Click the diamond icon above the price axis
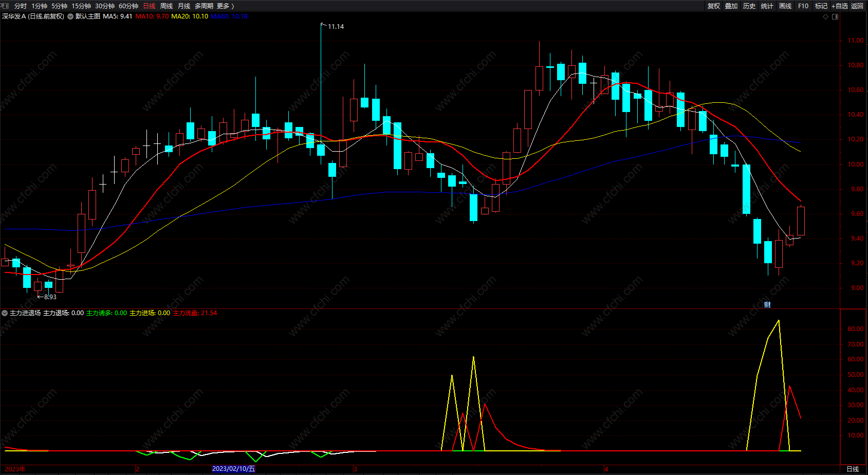Screen dimensions: 868x475 point(826,16)
